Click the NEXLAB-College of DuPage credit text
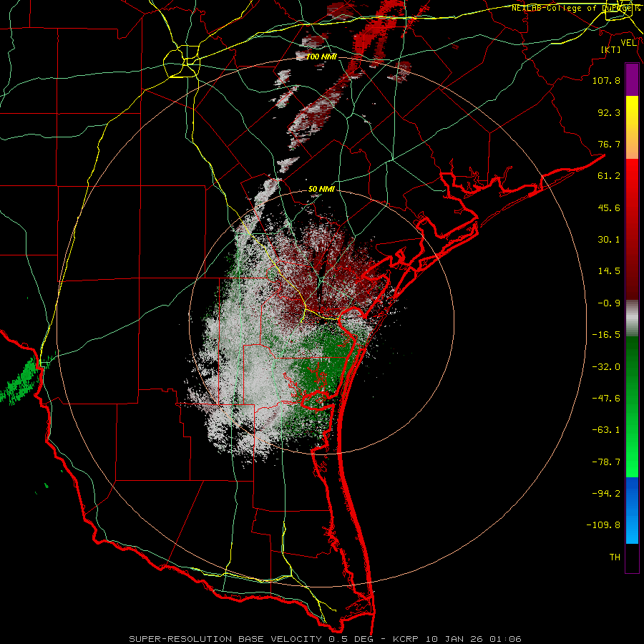The image size is (644, 644). coord(577,8)
